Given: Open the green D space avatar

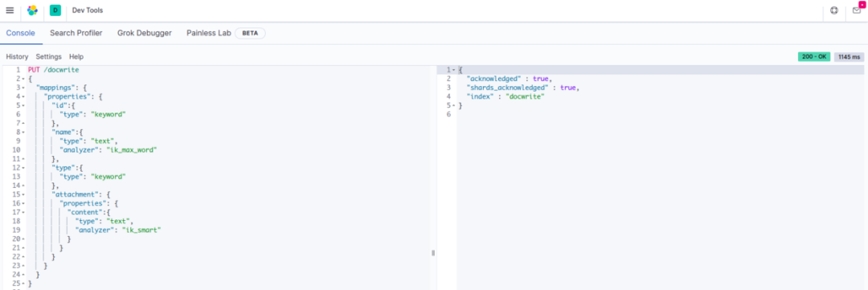Looking at the screenshot, I should pyautogui.click(x=55, y=10).
